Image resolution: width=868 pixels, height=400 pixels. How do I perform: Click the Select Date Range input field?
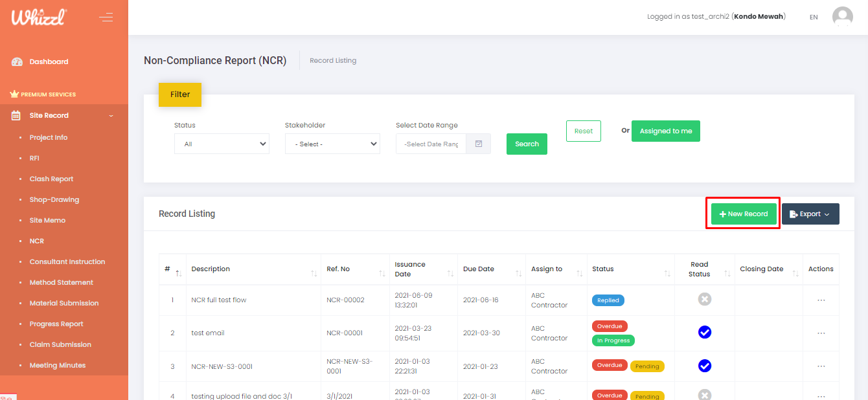coord(431,144)
